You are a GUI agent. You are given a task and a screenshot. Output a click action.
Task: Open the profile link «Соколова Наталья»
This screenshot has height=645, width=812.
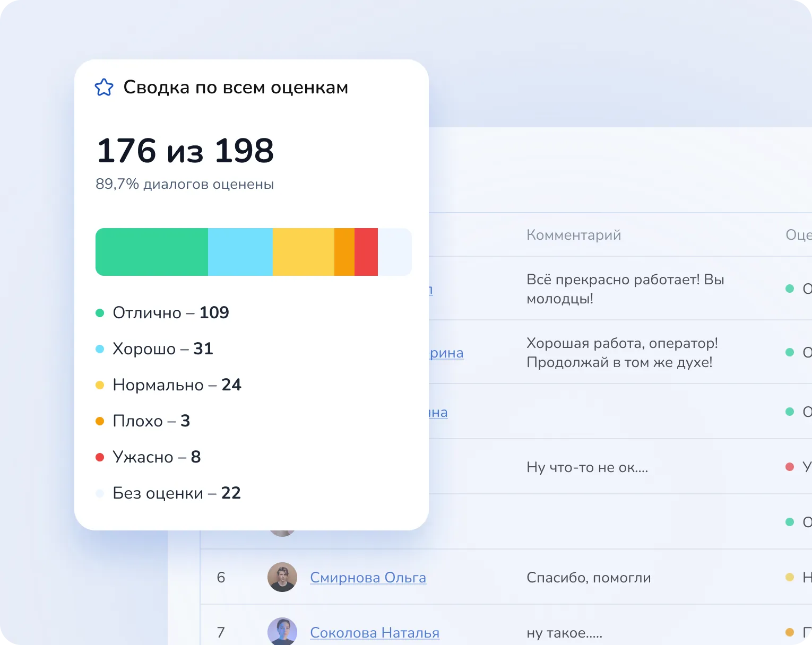(375, 632)
